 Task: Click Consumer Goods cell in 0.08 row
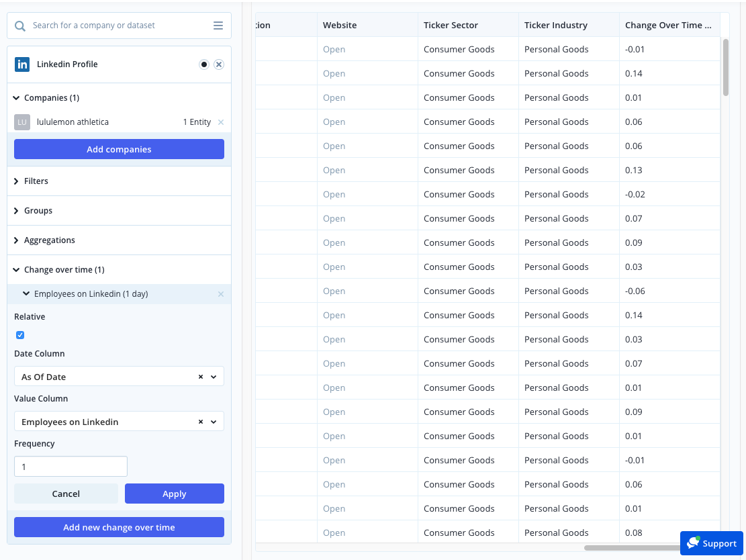tap(468, 532)
